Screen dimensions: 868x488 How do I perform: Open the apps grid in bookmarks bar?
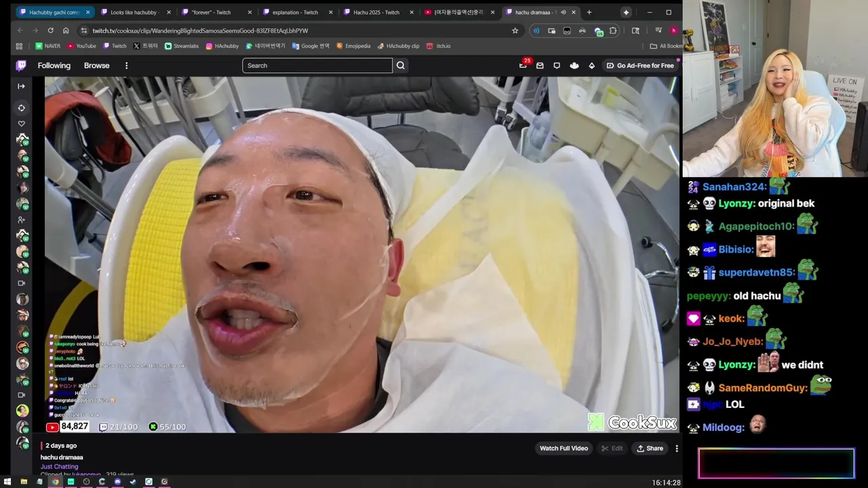click(19, 46)
